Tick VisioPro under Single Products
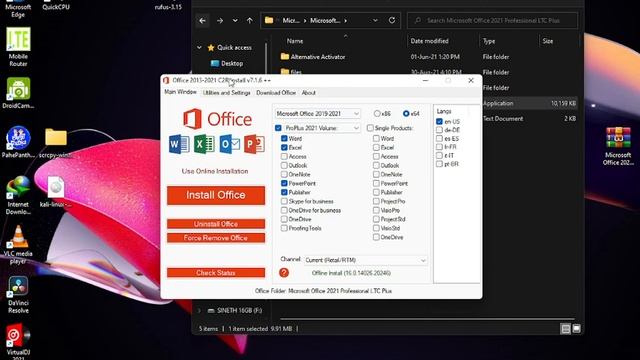The height and width of the screenshot is (360, 640). (x=376, y=210)
